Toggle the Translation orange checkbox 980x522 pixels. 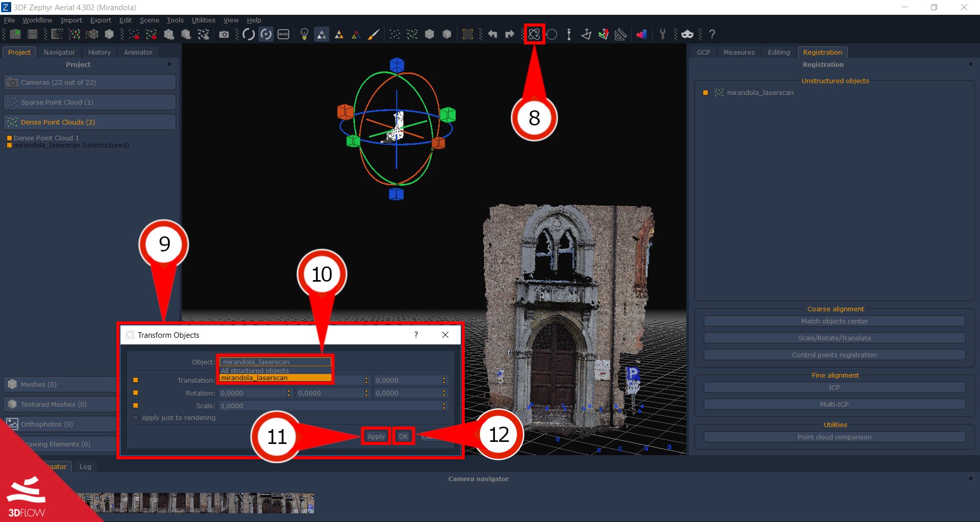(135, 380)
